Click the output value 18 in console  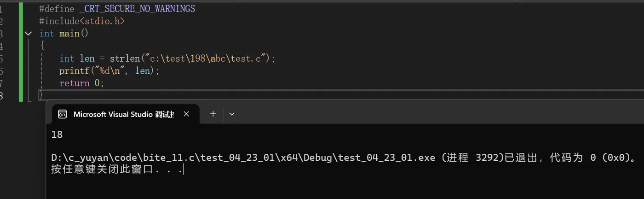[x=57, y=135]
